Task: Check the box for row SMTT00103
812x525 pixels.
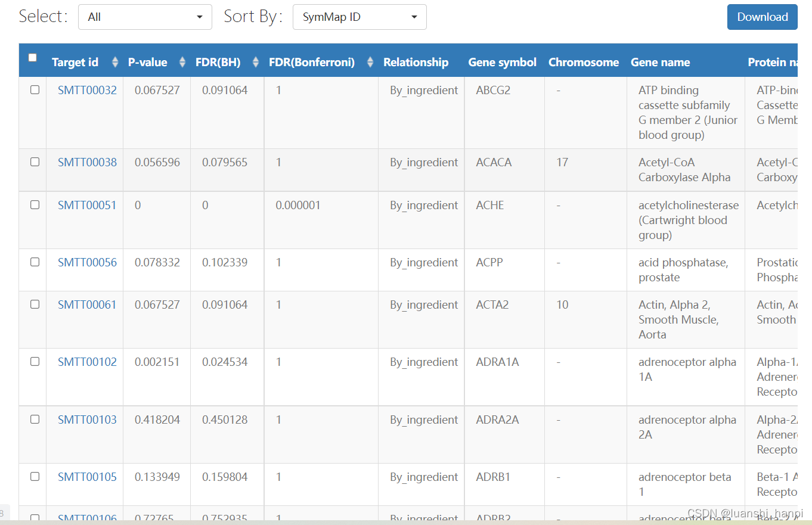Action: pyautogui.click(x=35, y=419)
